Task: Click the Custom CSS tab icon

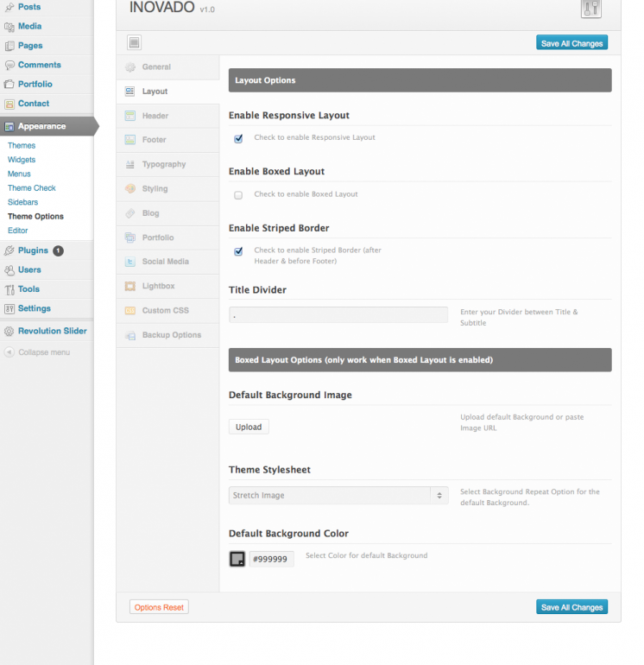Action: point(130,311)
